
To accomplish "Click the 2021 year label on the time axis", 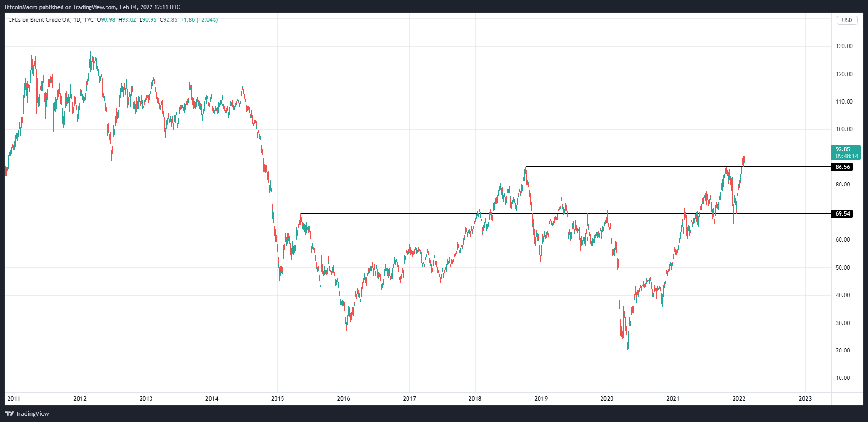I will (x=673, y=399).
